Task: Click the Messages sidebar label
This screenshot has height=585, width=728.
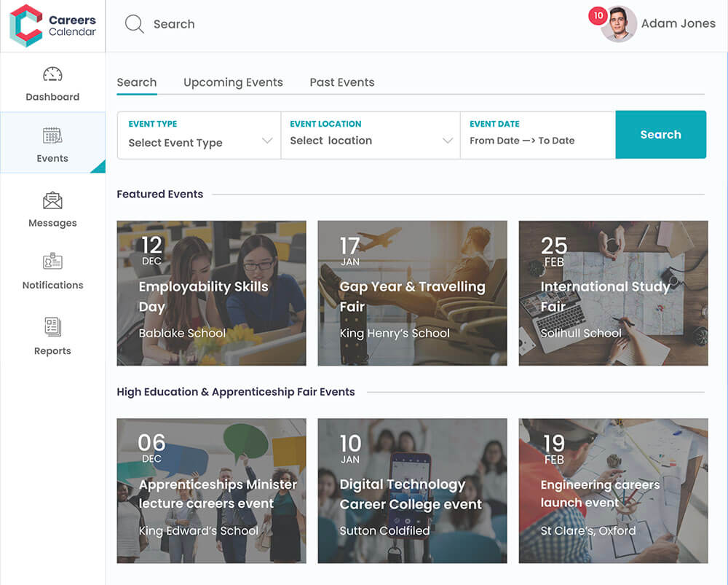Action: (x=52, y=224)
